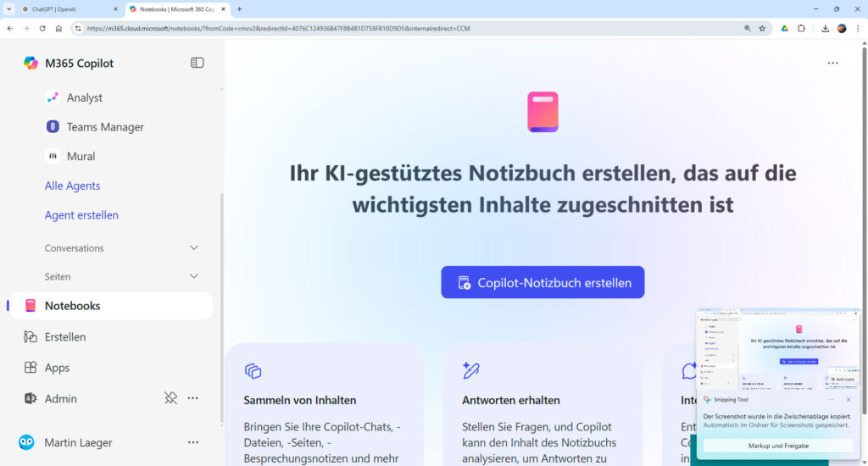The image size is (868, 466).
Task: Select Notebooks in the sidebar
Action: pyautogui.click(x=111, y=306)
